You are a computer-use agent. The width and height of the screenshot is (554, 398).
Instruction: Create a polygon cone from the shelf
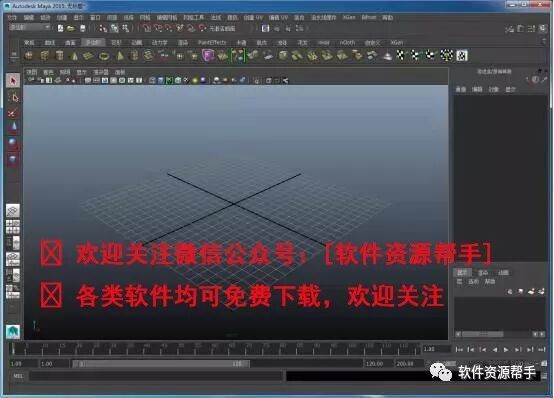pos(74,55)
